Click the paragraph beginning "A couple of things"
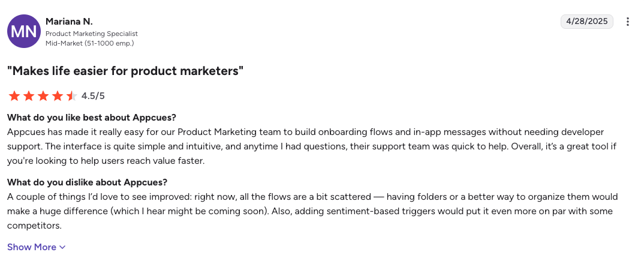The height and width of the screenshot is (261, 644). [x=312, y=211]
